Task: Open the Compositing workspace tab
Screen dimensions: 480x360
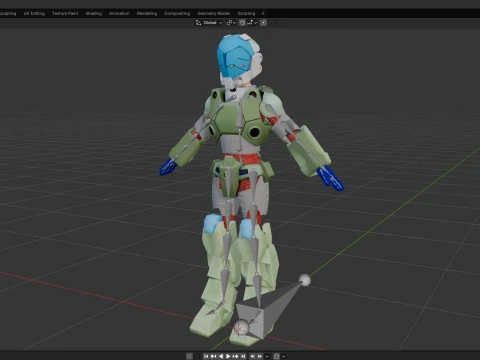Action: [177, 13]
